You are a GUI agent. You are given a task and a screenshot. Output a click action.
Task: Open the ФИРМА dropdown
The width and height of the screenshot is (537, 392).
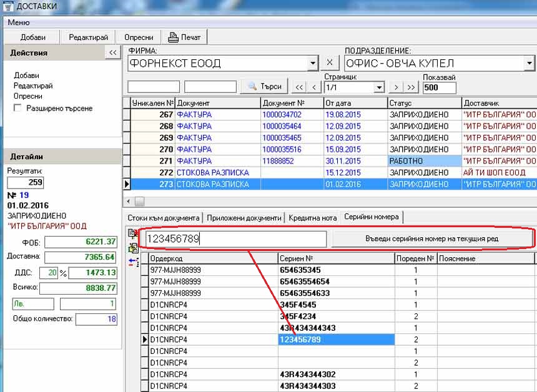click(312, 63)
